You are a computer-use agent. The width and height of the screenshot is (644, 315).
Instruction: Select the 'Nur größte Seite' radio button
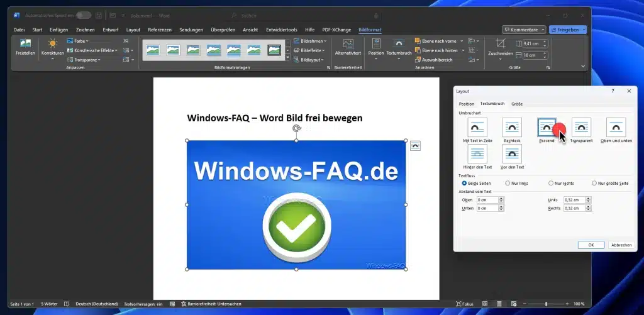coord(594,183)
